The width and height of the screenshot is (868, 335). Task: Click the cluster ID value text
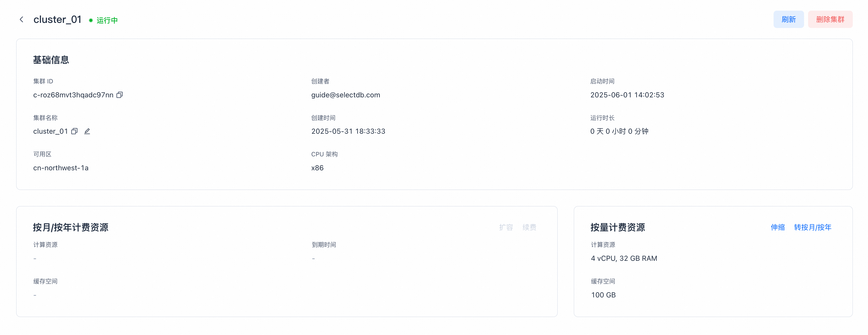[73, 95]
